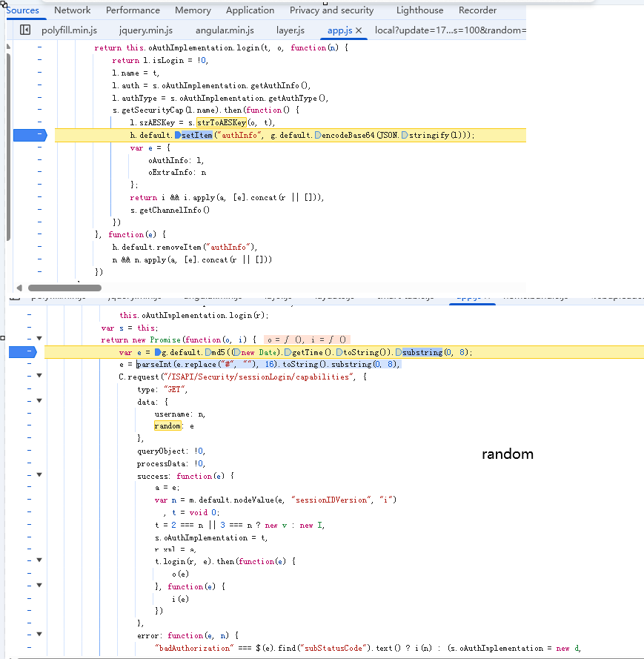Click the "badAuthorization" string literal
Screen dimensions: 644x659
194,648
